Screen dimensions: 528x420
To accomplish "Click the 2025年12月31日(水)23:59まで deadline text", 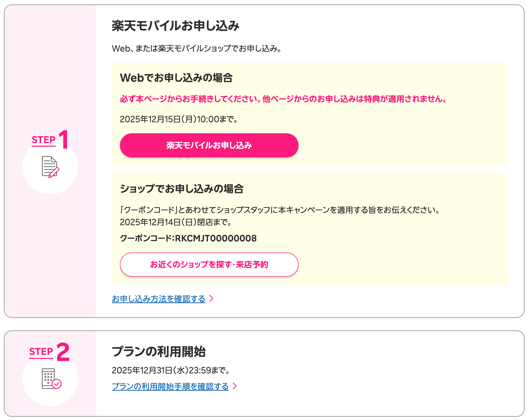I will (171, 370).
